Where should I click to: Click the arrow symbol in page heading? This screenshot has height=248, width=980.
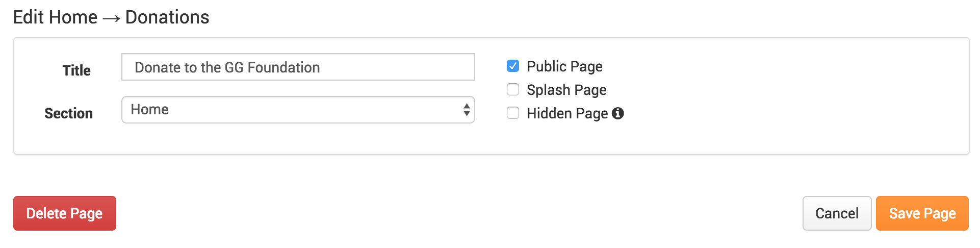coord(111,19)
